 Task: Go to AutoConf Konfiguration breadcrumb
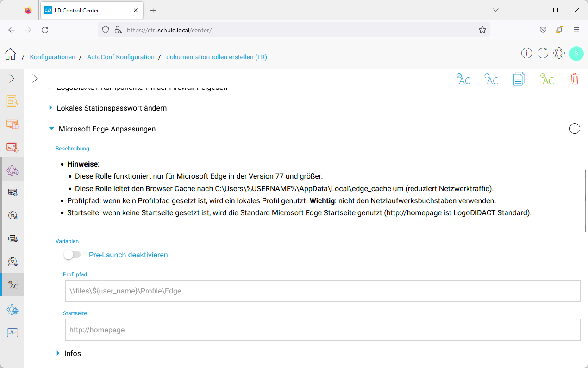tap(121, 57)
